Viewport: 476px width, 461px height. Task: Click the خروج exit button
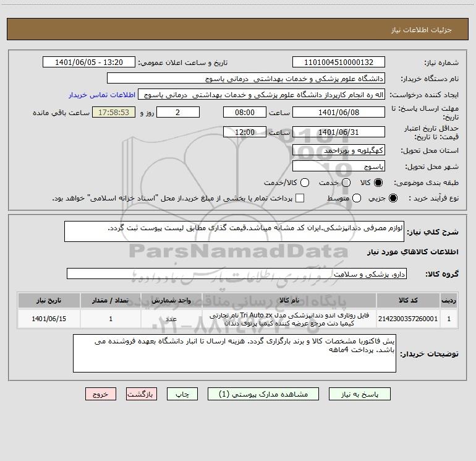101,394
